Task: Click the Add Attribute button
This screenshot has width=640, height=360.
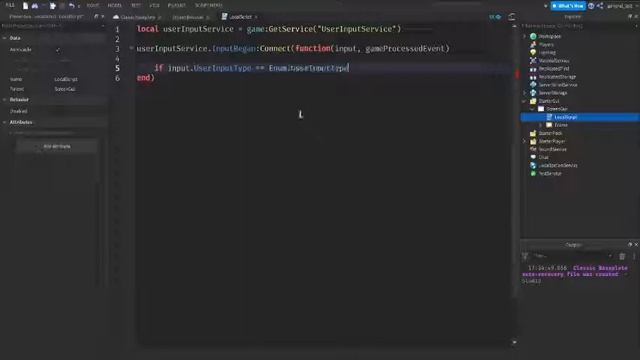Action: (x=57, y=146)
